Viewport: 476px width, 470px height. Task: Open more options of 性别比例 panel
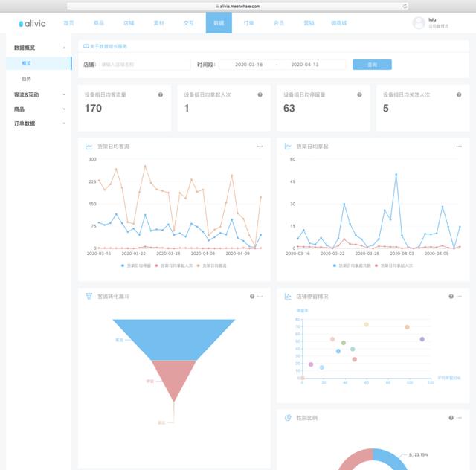pyautogui.click(x=459, y=418)
